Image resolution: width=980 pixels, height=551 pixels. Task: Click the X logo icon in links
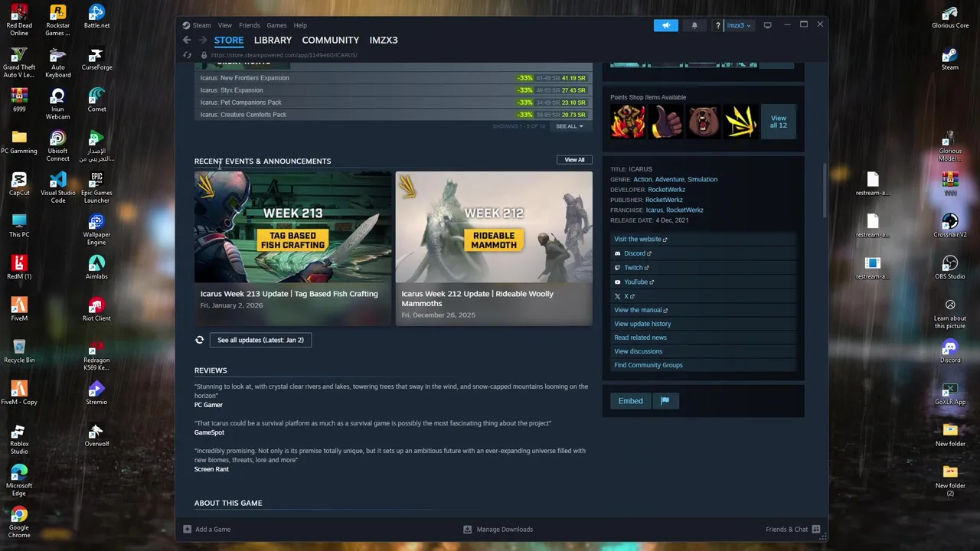(617, 296)
